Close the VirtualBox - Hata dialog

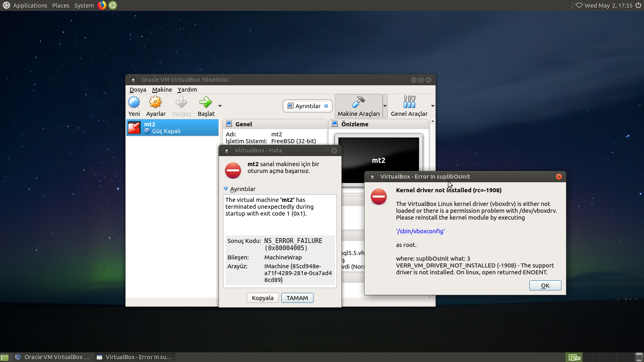tap(334, 150)
